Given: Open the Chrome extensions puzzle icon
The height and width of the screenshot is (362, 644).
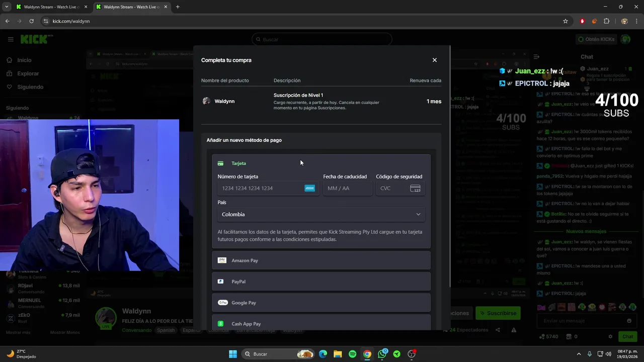Looking at the screenshot, I should click(x=606, y=21).
